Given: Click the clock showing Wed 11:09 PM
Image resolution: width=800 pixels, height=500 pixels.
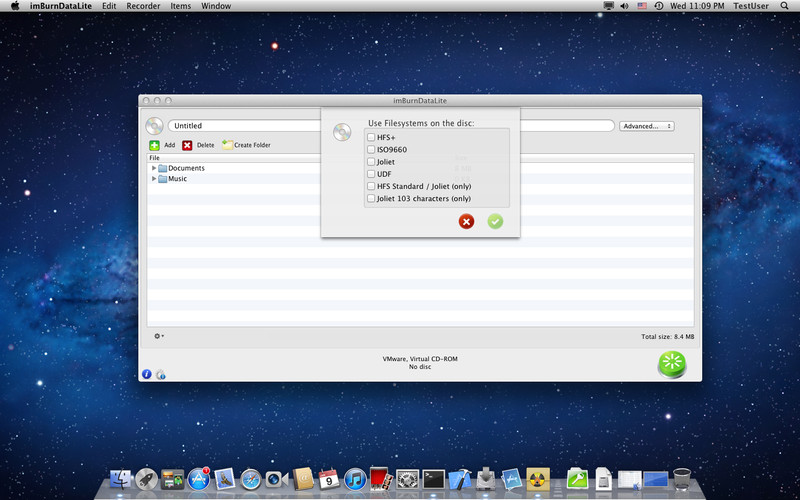Looking at the screenshot, I should [697, 6].
